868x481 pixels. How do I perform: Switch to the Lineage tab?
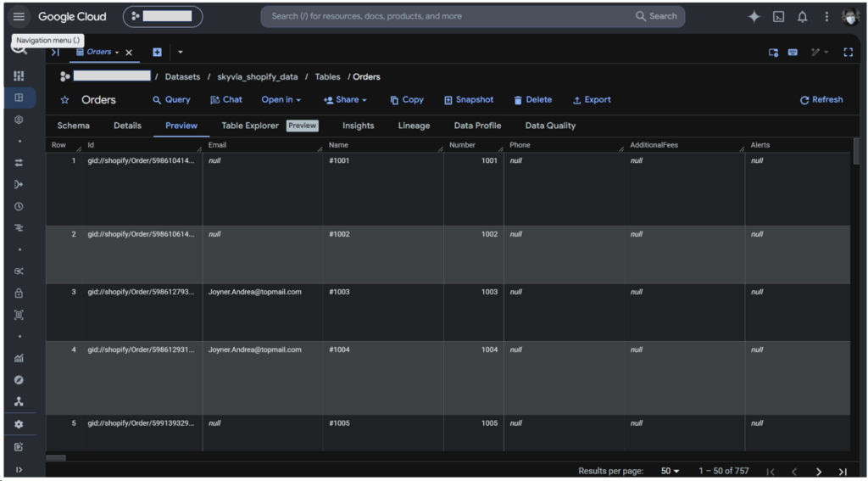(x=414, y=126)
